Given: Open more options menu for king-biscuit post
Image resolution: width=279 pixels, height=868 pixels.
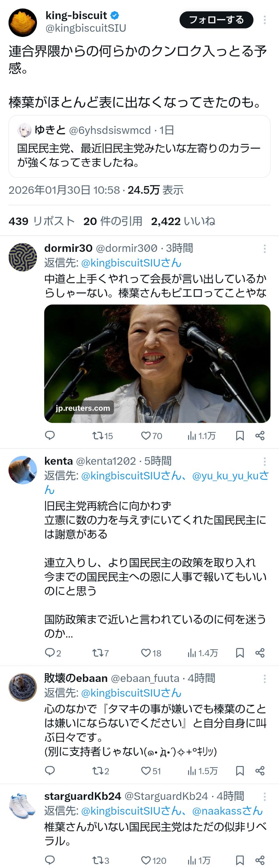Looking at the screenshot, I should [265, 20].
